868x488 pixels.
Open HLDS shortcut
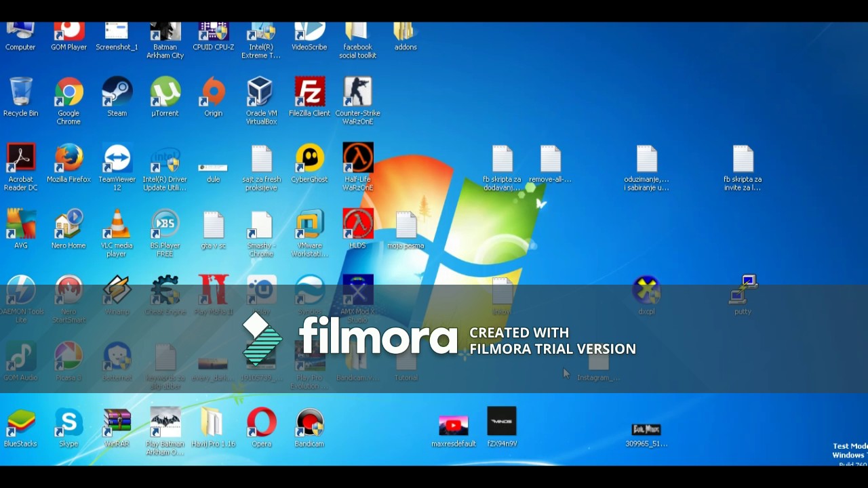coord(357,224)
